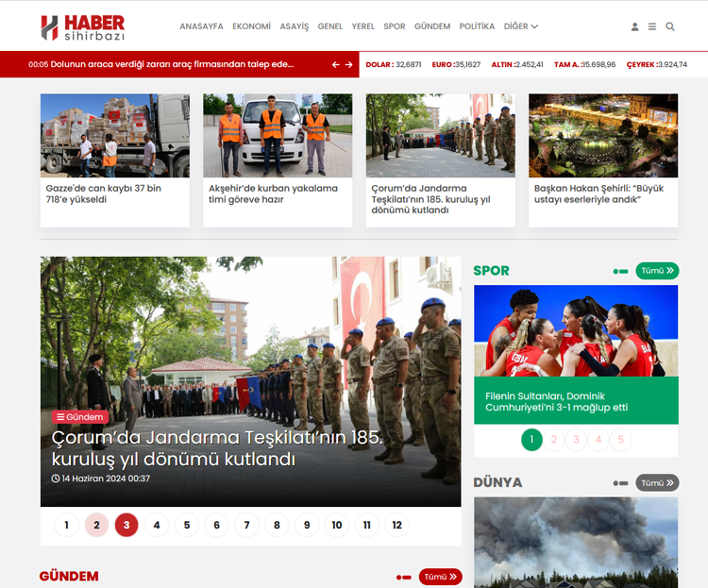The image size is (708, 588).
Task: Click the Haber Sihirbazı logo
Action: tap(82, 27)
